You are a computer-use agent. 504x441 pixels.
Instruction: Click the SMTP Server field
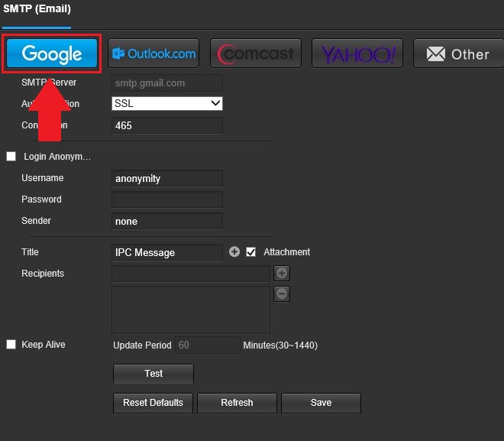[x=166, y=83]
